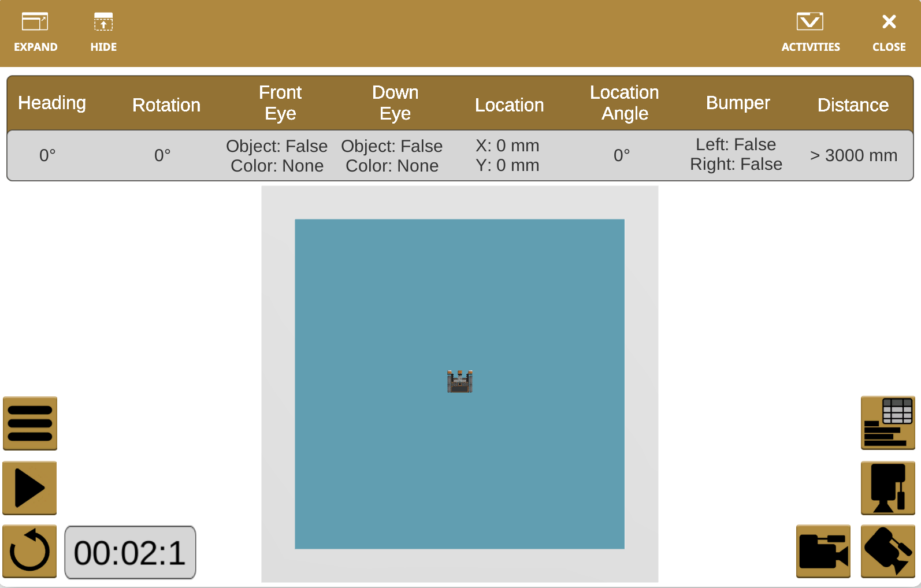Screen dimensions: 921x588
Task: Click the Down Eye sensor header
Action: click(395, 103)
